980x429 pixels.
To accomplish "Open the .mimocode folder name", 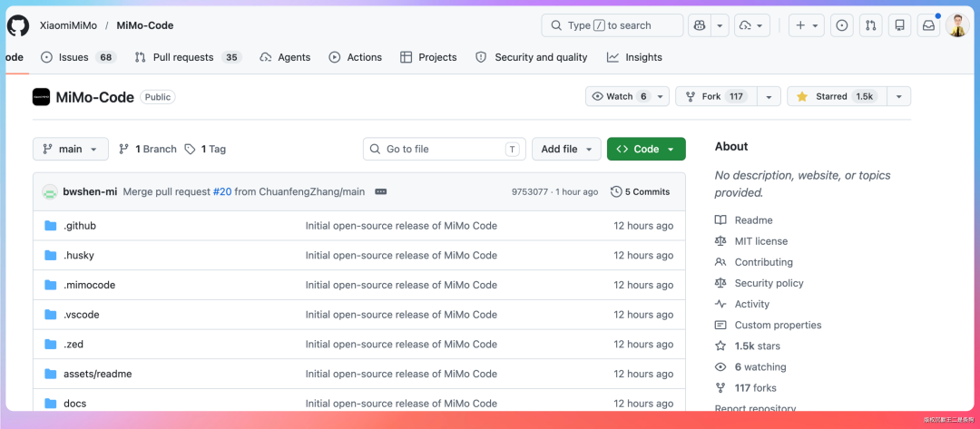I will tap(89, 285).
